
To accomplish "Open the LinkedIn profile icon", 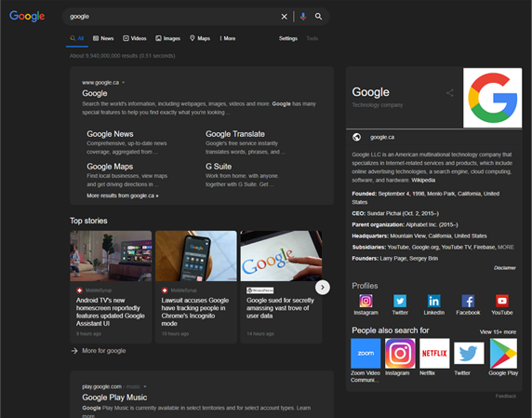I will 434,301.
